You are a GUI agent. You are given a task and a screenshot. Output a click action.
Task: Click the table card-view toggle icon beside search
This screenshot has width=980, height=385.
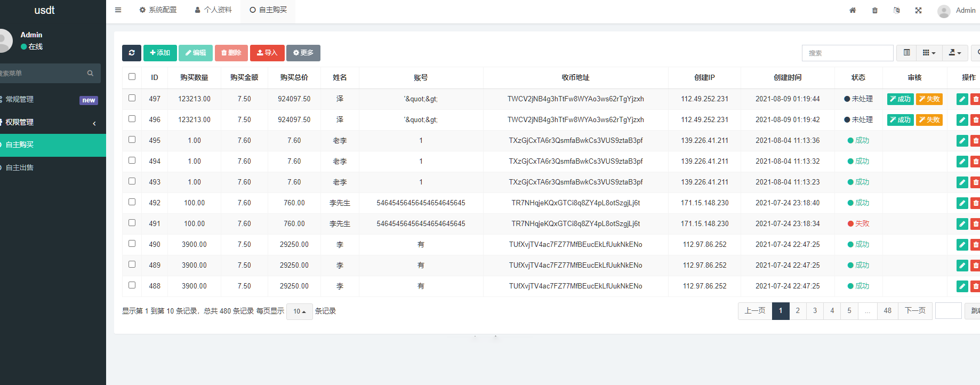(906, 53)
